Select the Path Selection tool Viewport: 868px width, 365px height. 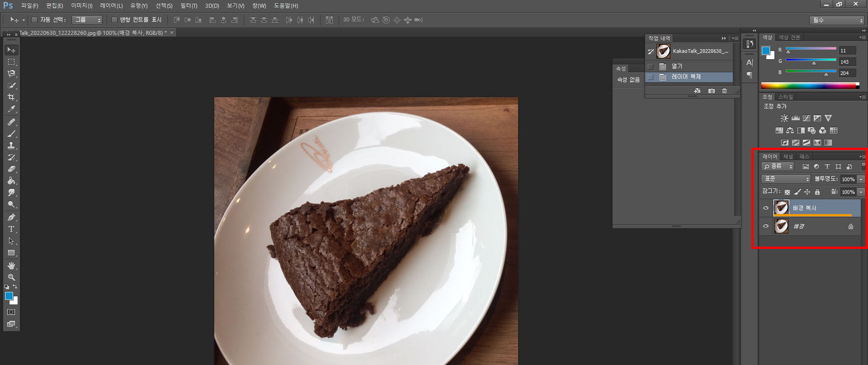coord(11,241)
